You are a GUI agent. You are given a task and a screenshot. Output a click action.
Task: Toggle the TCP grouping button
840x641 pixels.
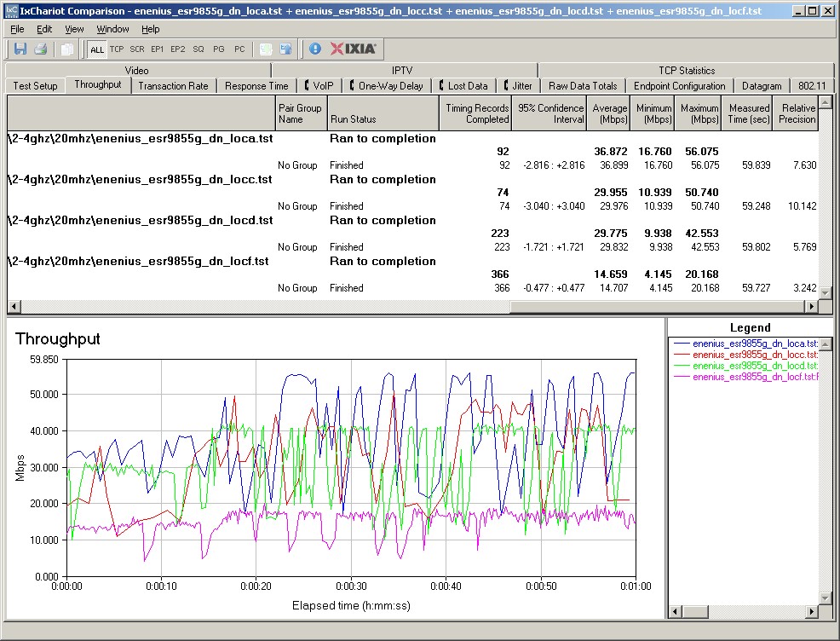tap(117, 49)
